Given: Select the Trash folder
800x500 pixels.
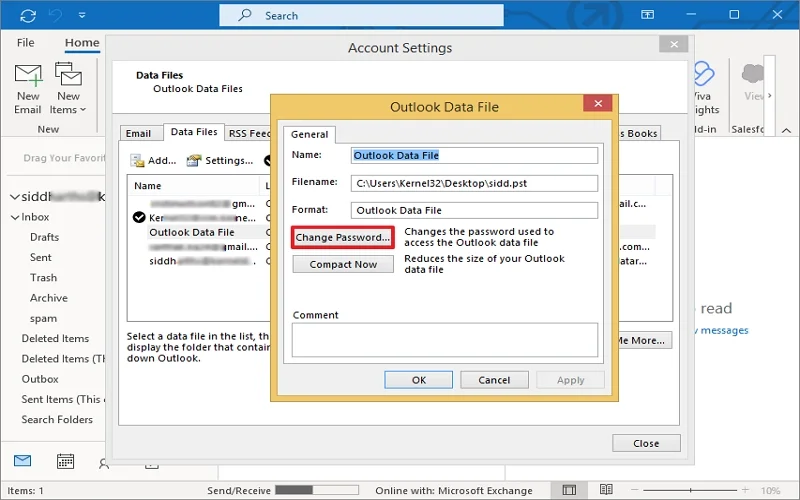Looking at the screenshot, I should tap(43, 278).
